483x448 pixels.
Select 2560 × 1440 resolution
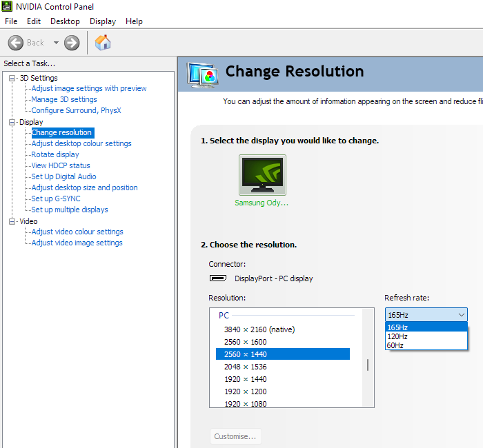point(283,354)
